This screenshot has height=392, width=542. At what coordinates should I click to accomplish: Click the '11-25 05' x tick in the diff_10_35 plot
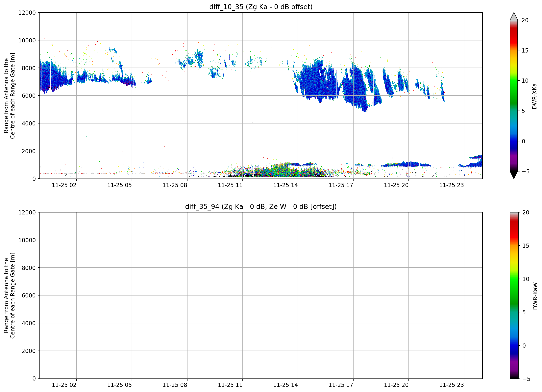(x=119, y=185)
